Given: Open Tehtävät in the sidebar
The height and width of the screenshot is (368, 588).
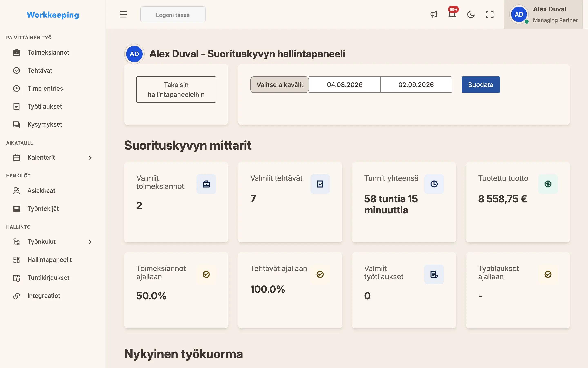Looking at the screenshot, I should (x=53, y=70).
